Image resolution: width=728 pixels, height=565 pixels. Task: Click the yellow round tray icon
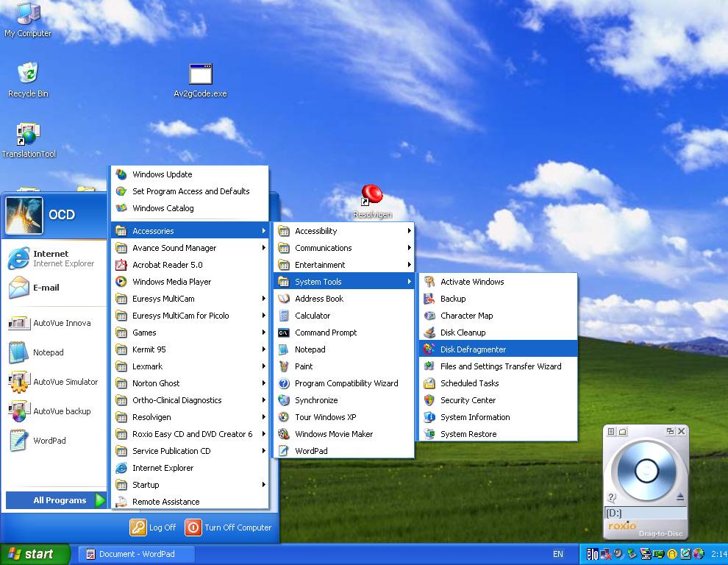672,554
